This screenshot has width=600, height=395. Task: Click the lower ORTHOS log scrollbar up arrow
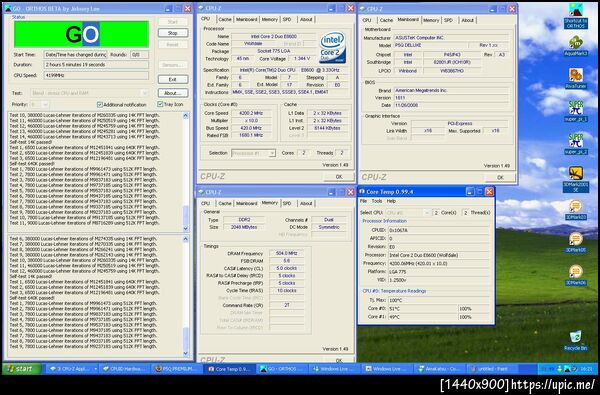coord(186,239)
